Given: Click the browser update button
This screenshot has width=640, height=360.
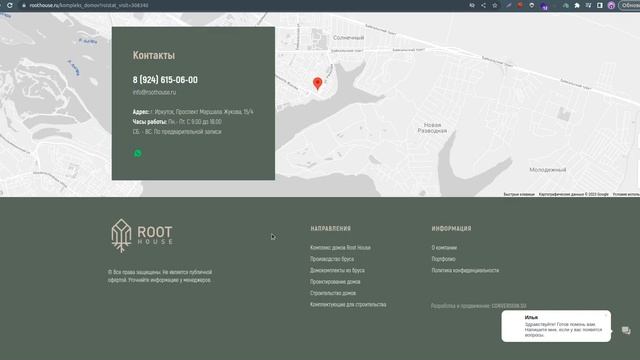Looking at the screenshot, I should [630, 5].
